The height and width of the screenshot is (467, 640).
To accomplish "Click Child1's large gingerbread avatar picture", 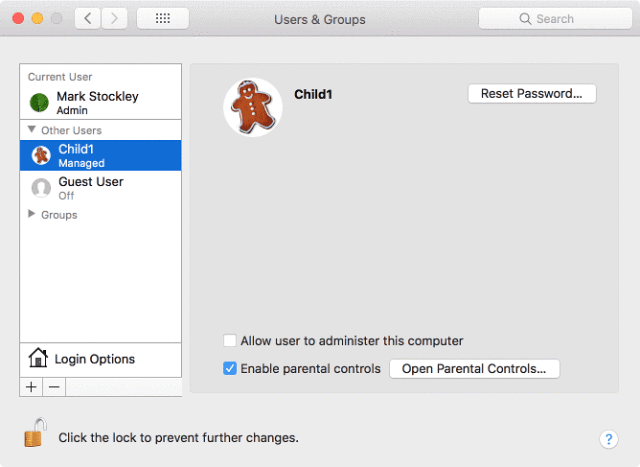I will [x=253, y=107].
